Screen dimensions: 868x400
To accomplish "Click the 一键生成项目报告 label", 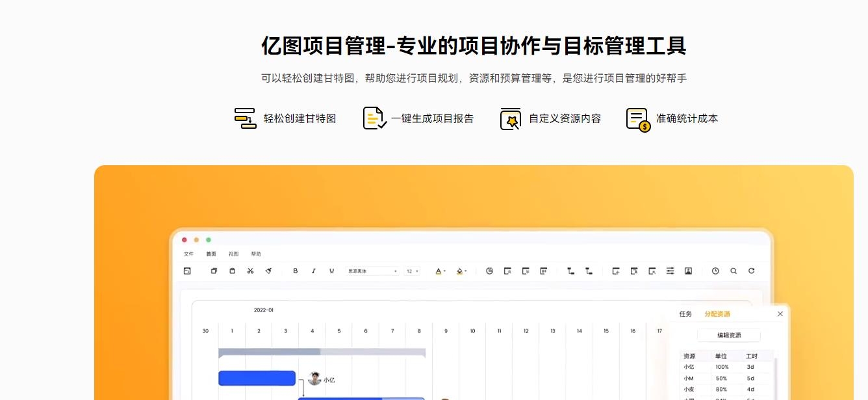I will coord(433,118).
